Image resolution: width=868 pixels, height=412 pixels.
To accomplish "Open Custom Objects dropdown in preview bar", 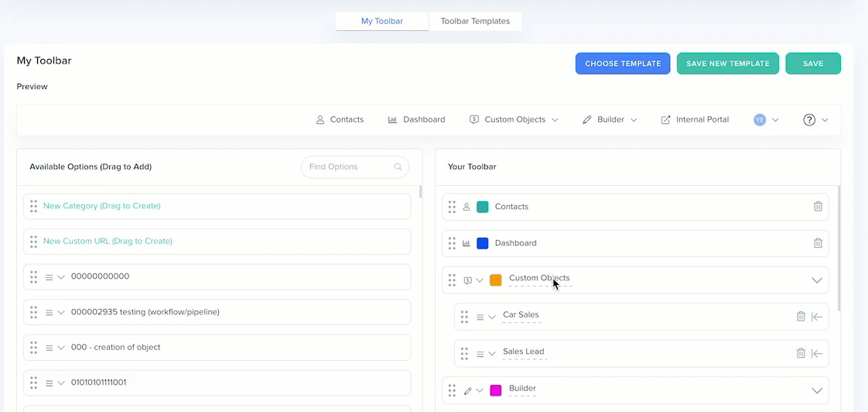I will point(555,120).
